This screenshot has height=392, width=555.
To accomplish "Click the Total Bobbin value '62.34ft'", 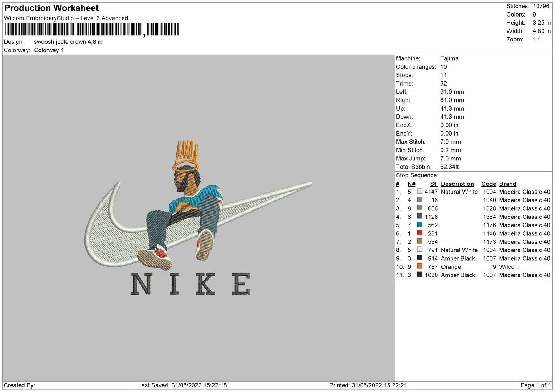I will pos(450,167).
